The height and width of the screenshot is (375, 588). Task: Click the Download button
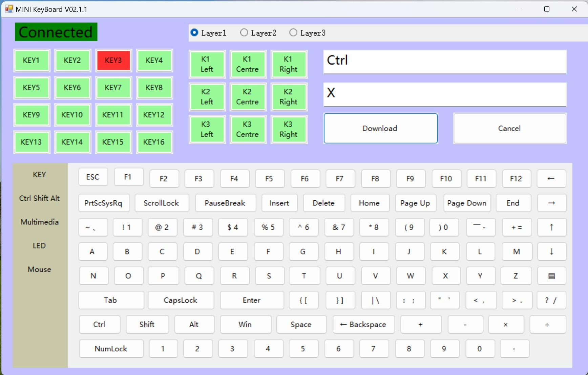(x=381, y=128)
